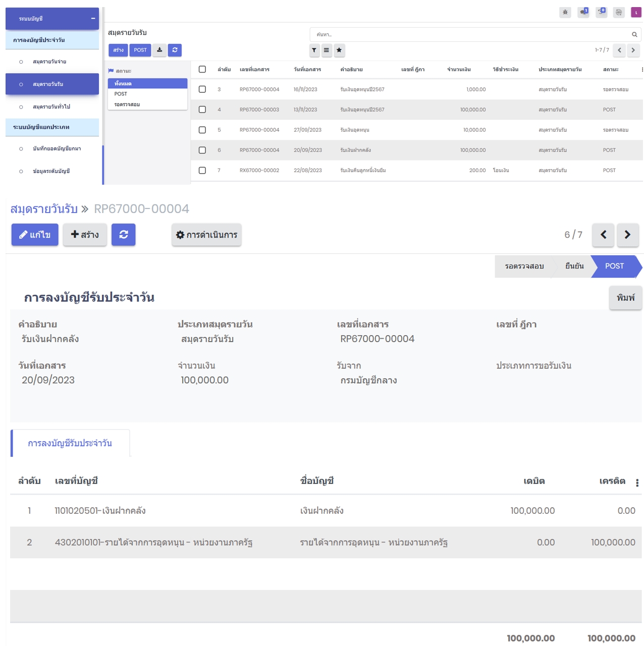Click the ค้นหา search input field
Image resolution: width=644 pixels, height=648 pixels.
click(x=469, y=34)
